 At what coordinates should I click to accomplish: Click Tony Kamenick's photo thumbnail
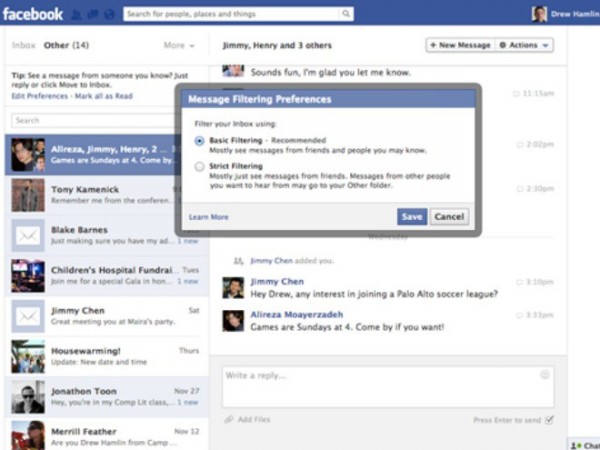28,195
